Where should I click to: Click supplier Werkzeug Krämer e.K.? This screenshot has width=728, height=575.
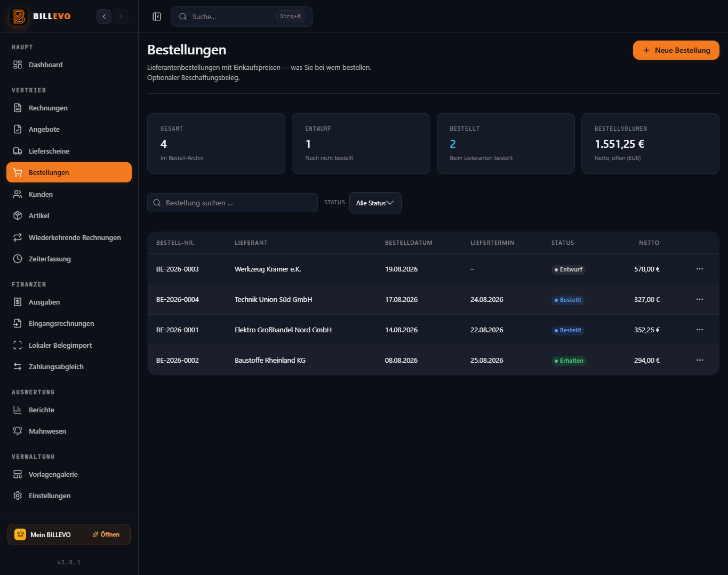click(268, 269)
